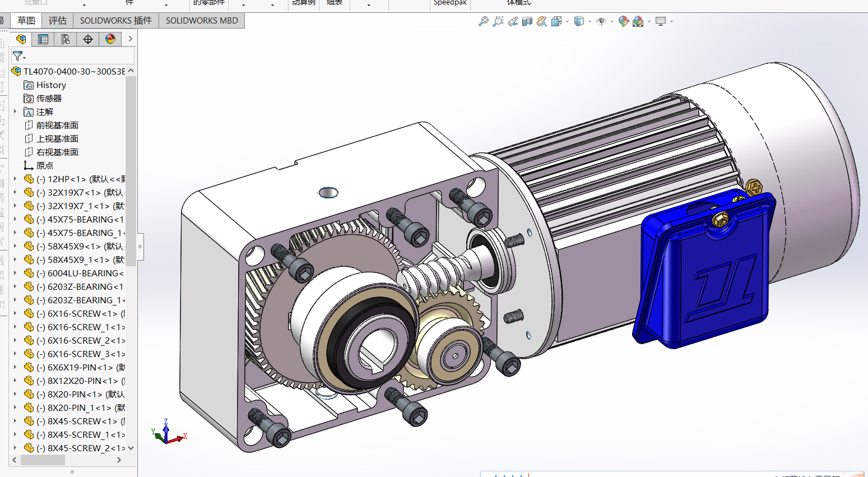Expand the 32X19X7<1> component

(15, 192)
